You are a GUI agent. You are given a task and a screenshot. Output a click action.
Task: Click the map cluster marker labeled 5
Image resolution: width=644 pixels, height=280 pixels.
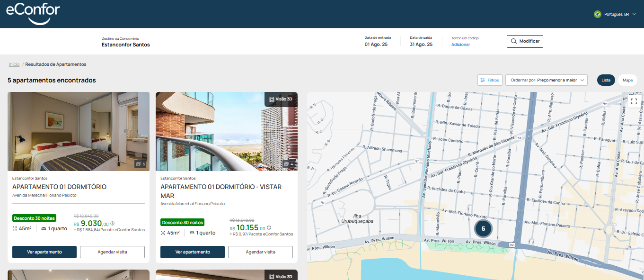[x=483, y=228]
